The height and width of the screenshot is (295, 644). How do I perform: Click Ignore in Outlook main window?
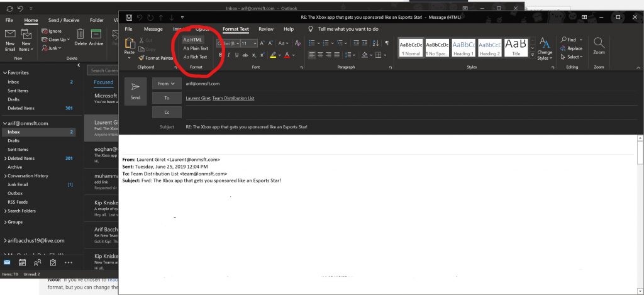(x=52, y=31)
